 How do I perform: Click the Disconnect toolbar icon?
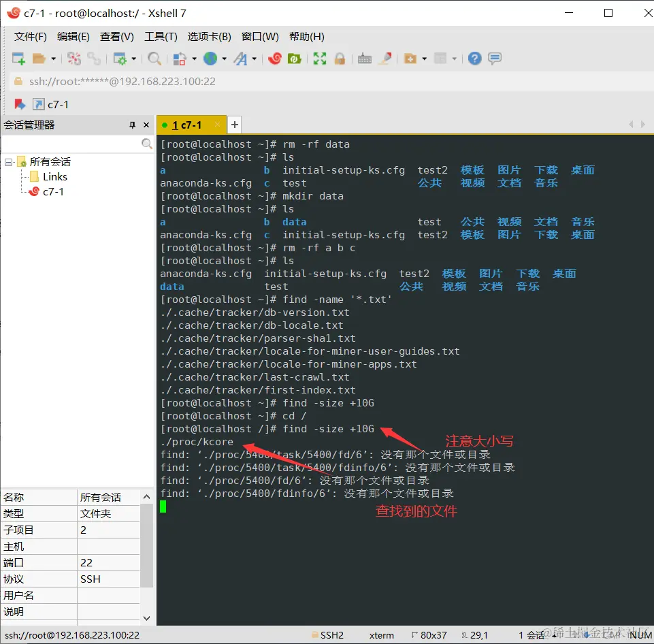[x=74, y=59]
